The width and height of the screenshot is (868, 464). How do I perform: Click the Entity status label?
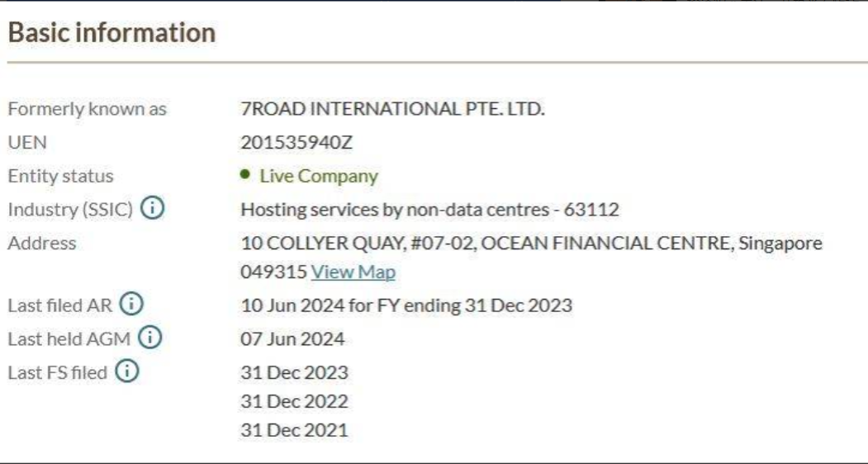(x=60, y=176)
